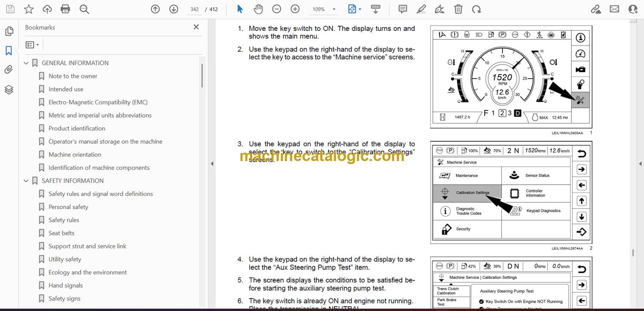Open the bookmark options menu
The width and height of the screenshot is (644, 311).
[32, 45]
